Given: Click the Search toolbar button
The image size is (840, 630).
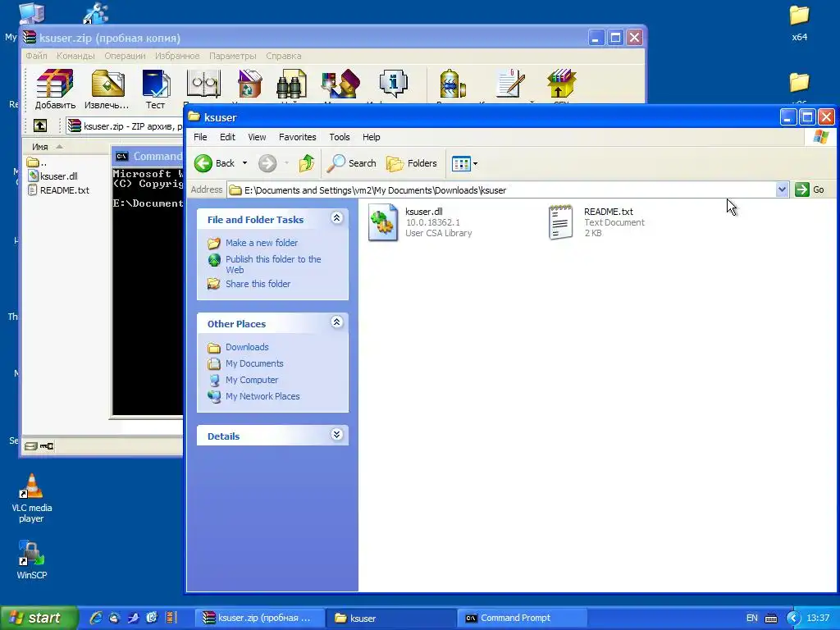Looking at the screenshot, I should 352,163.
